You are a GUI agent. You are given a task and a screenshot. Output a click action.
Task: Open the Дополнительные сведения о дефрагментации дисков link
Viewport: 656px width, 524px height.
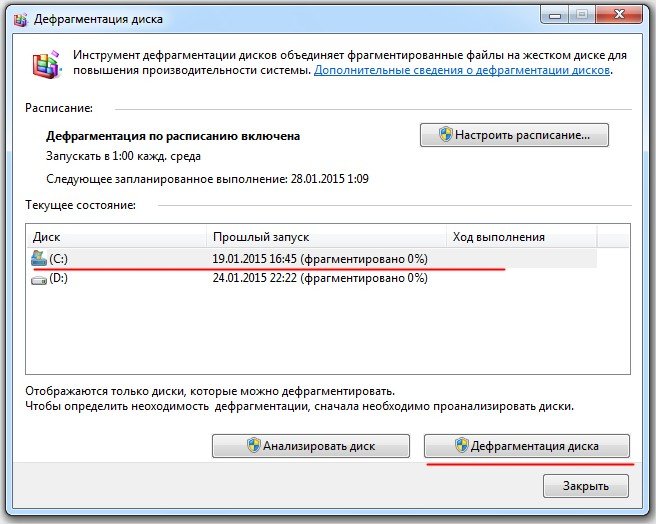462,71
